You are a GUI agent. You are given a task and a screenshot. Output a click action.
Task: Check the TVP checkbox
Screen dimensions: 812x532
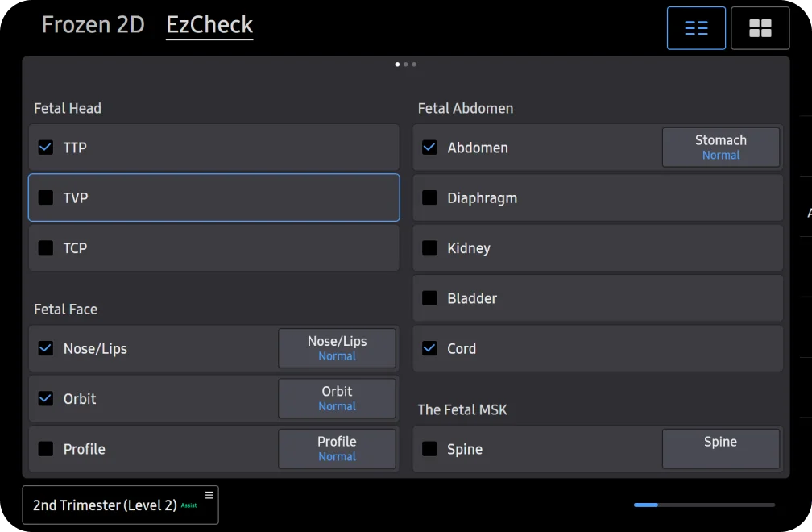(x=46, y=197)
